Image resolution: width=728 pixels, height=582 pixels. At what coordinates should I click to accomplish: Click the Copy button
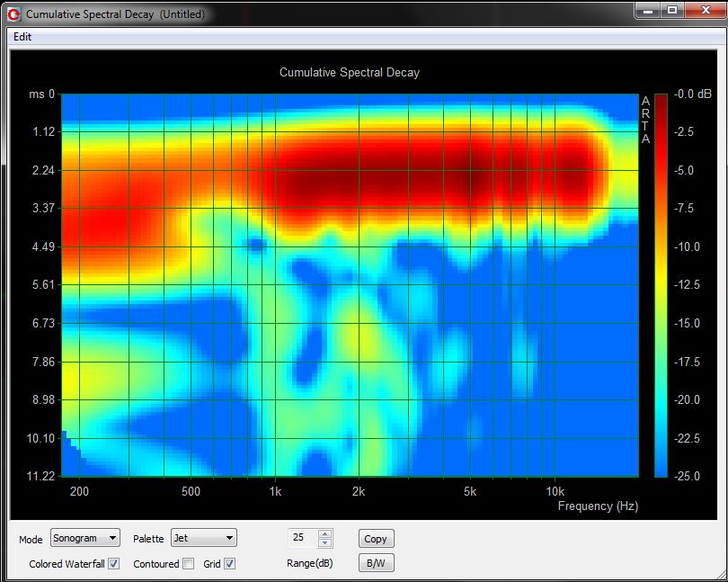(376, 538)
